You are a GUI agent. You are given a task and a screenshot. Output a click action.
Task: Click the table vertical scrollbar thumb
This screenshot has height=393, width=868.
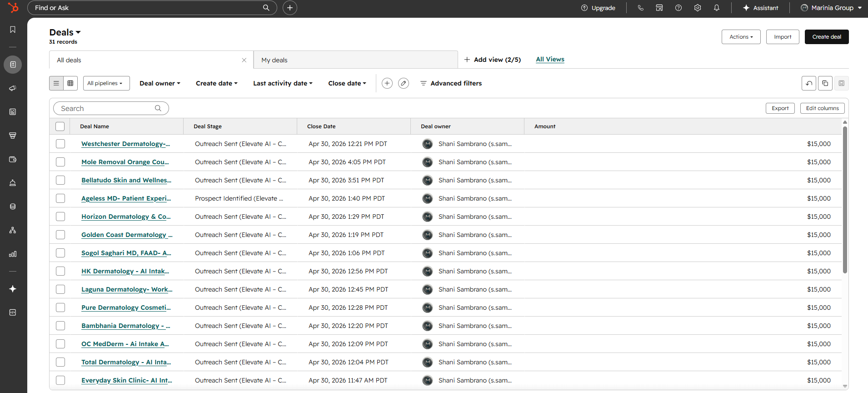pyautogui.click(x=845, y=200)
